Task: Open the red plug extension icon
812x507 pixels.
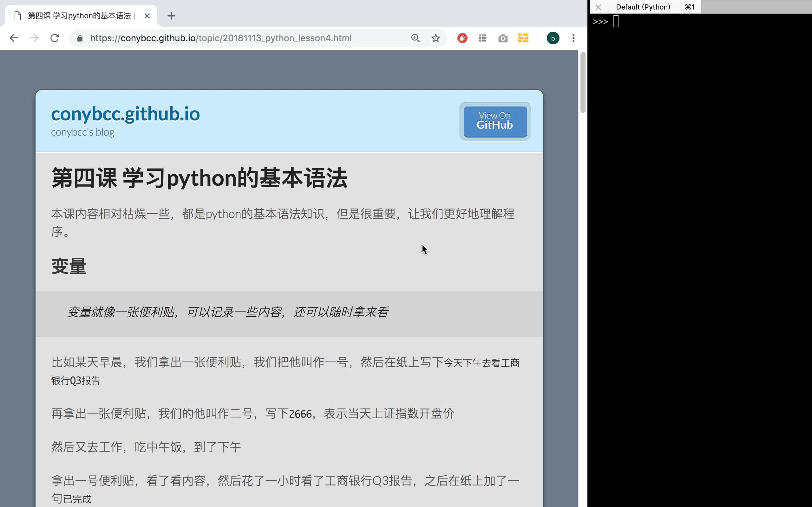Action: [462, 38]
